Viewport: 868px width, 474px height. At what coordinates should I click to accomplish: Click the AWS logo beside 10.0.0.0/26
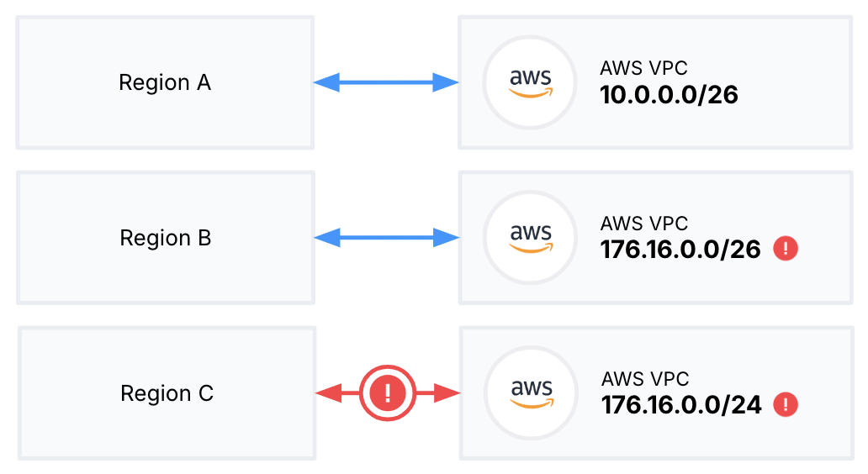click(x=529, y=83)
